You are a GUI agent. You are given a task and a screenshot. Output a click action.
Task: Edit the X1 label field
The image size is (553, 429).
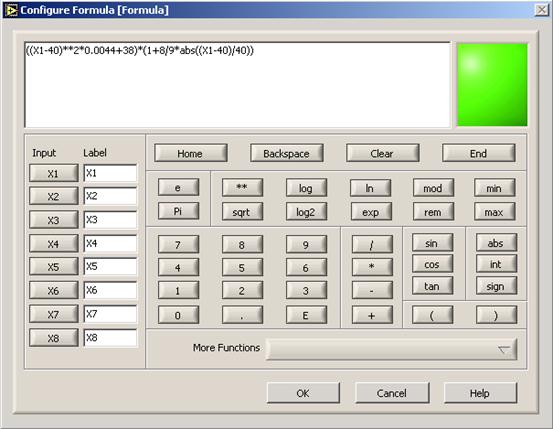click(110, 173)
